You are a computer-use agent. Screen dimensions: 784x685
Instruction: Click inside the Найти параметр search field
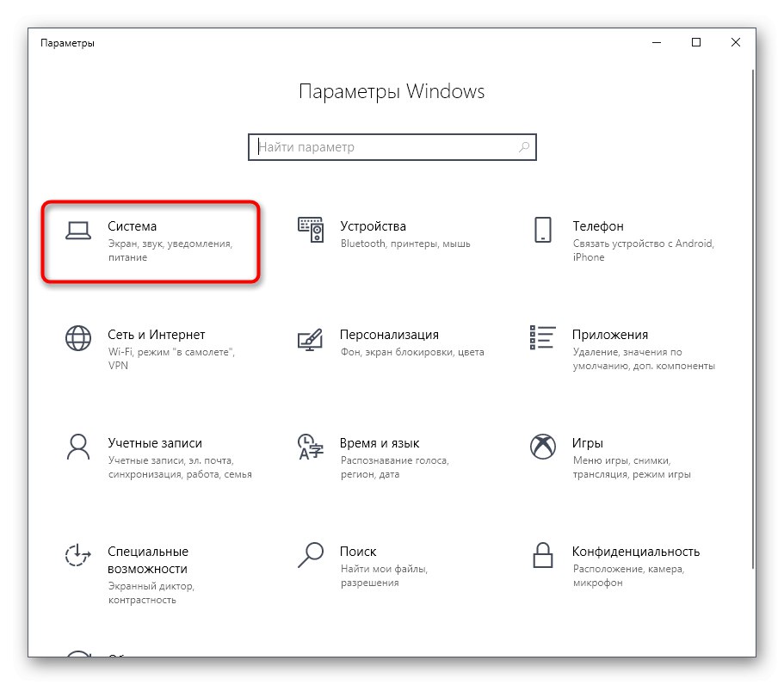pyautogui.click(x=379, y=146)
